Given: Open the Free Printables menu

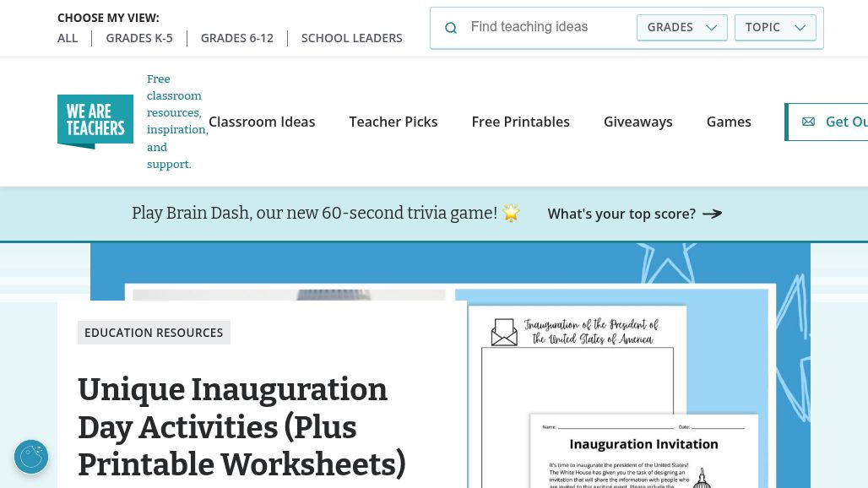Looking at the screenshot, I should 520,122.
